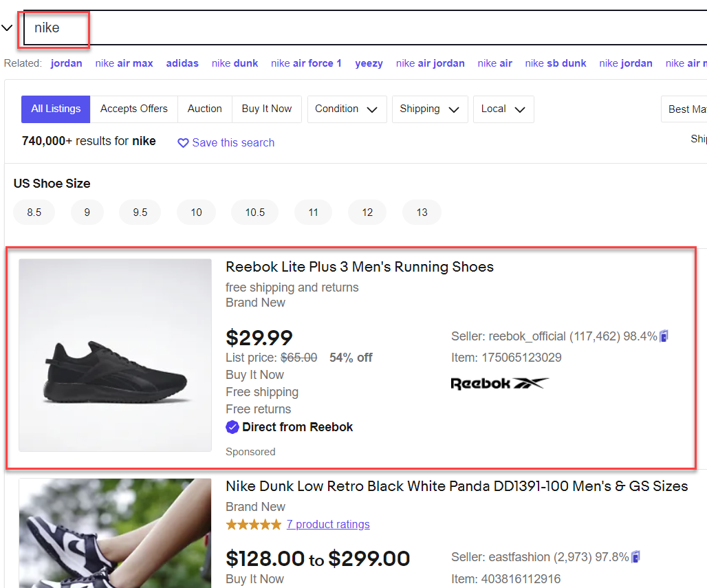Click the top-rated seller badge next to reebok_official
Image resolution: width=707 pixels, height=588 pixels.
[x=664, y=336]
